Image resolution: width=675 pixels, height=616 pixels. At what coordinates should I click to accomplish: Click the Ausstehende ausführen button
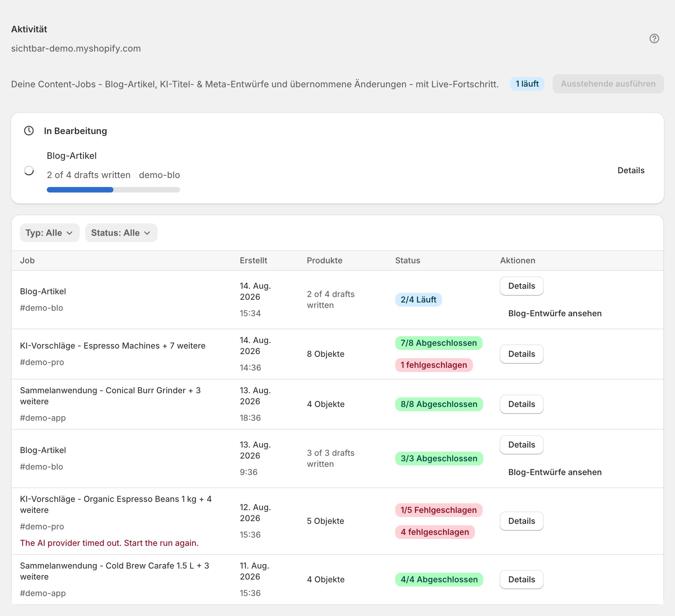(x=608, y=84)
